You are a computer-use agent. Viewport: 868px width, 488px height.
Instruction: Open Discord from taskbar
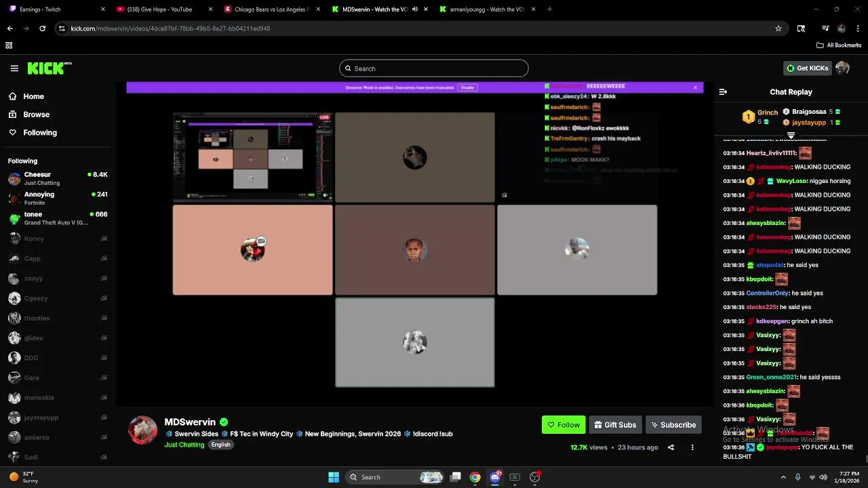(x=495, y=477)
